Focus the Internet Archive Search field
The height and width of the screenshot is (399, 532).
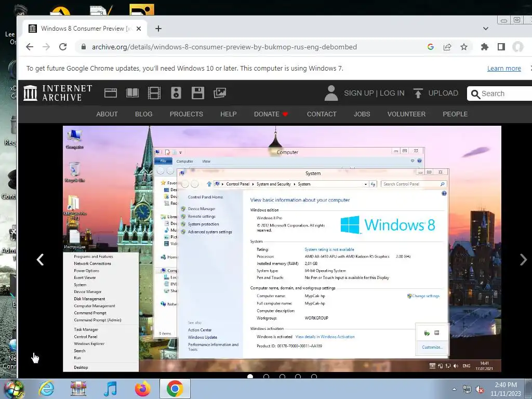coord(499,94)
